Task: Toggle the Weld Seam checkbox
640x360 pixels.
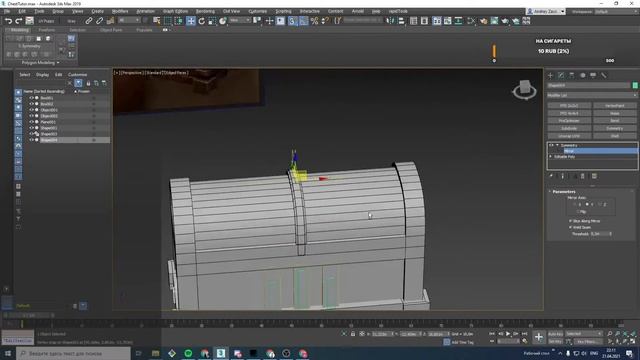Action: pos(571,227)
